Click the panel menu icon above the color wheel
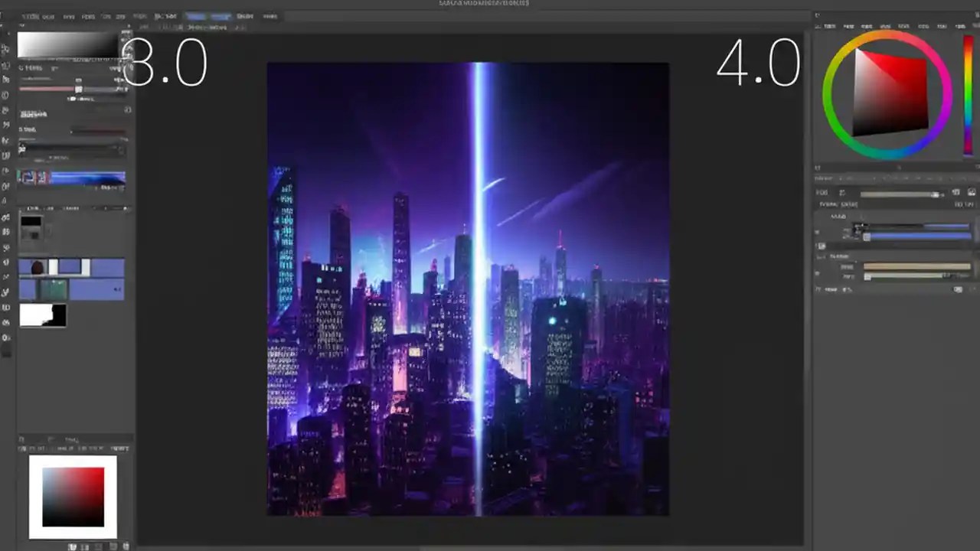 pyautogui.click(x=818, y=25)
